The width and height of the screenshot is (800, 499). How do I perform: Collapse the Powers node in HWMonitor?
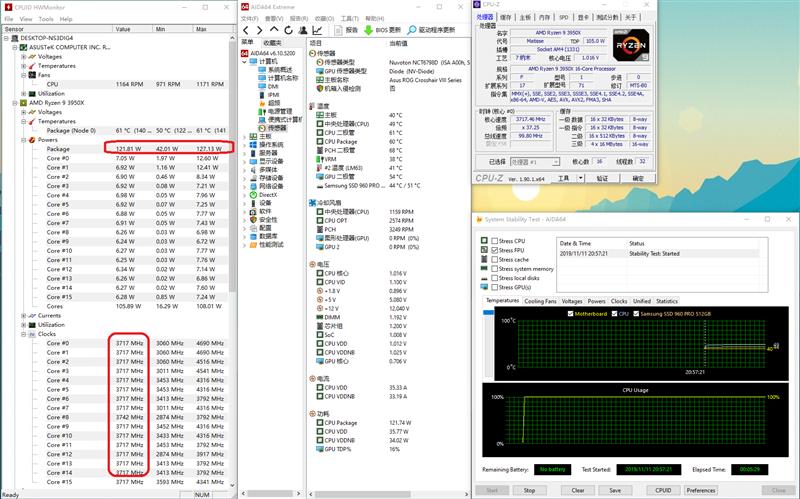tap(23, 140)
